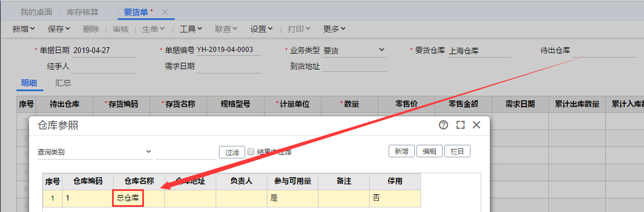Open the 业务类型 dropdown
This screenshot has width=644, height=212.
pos(354,50)
